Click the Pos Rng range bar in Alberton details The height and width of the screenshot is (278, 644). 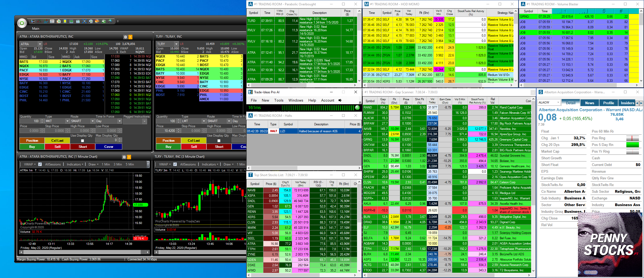(632, 138)
